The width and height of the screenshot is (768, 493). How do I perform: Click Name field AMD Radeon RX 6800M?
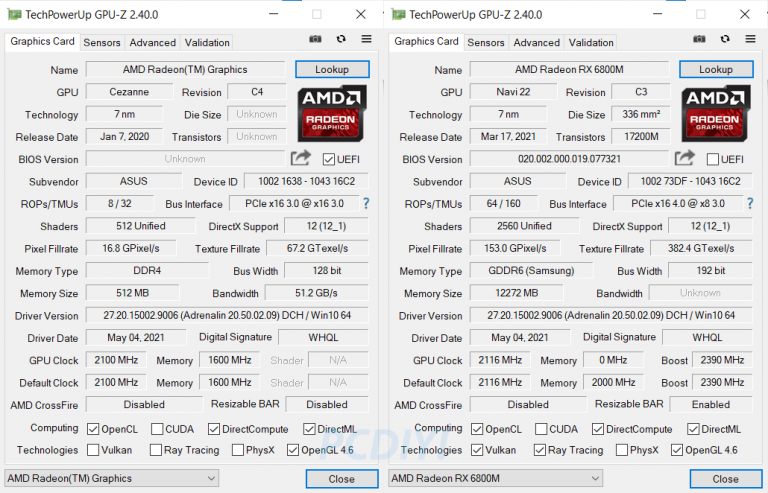569,70
